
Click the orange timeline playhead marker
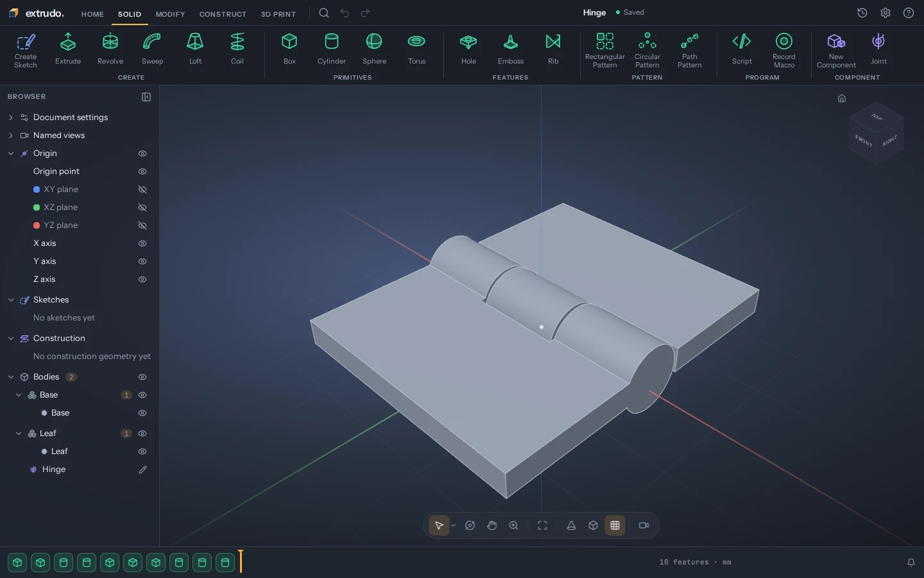click(241, 561)
